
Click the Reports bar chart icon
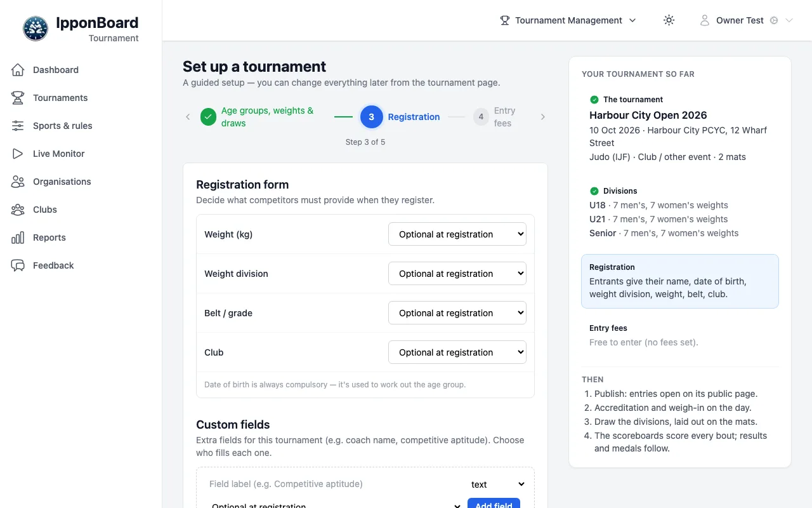18,237
